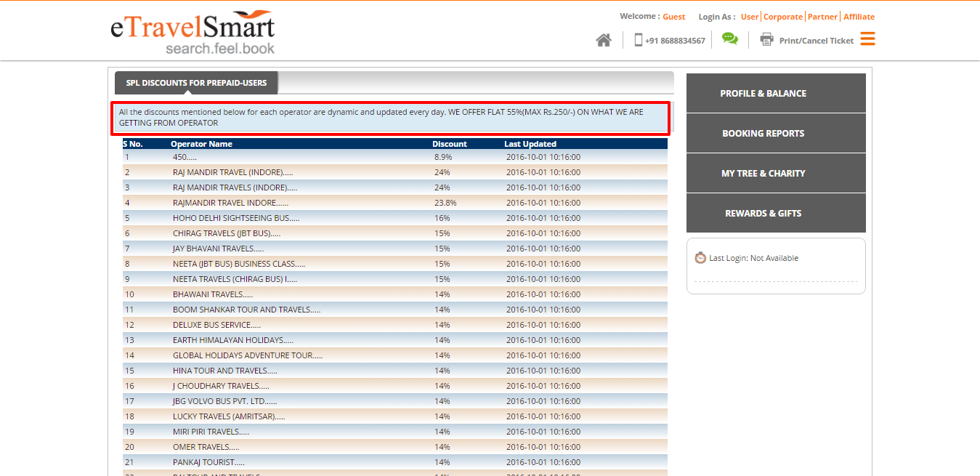Click the mobile phone icon
The width and height of the screenshot is (980, 476).
(x=638, y=40)
